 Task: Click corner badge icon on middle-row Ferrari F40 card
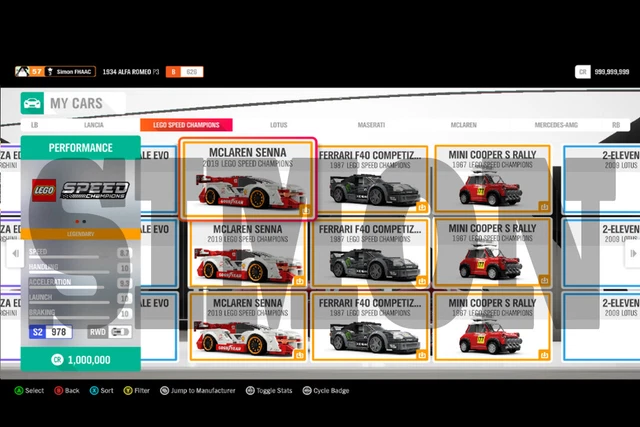point(422,281)
